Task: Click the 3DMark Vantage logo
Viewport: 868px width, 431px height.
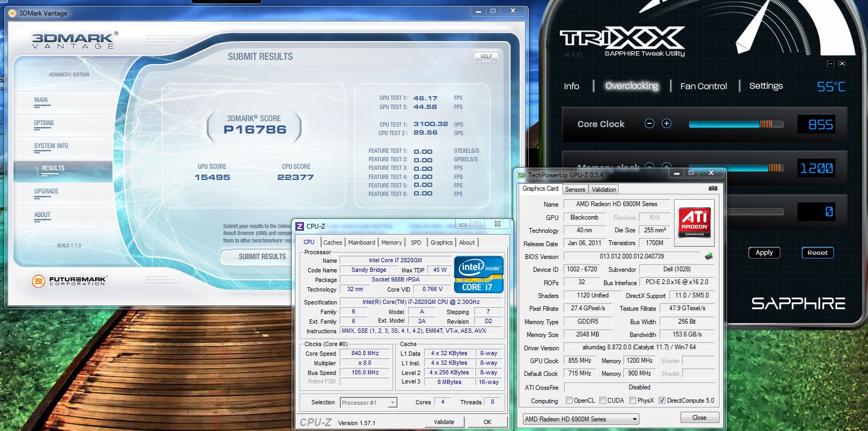Action: pyautogui.click(x=74, y=41)
